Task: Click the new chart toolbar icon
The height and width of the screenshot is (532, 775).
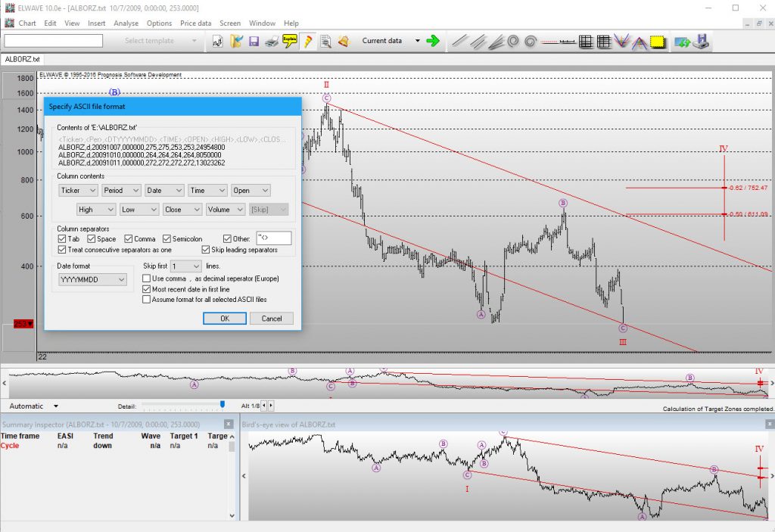Action: click(x=217, y=41)
